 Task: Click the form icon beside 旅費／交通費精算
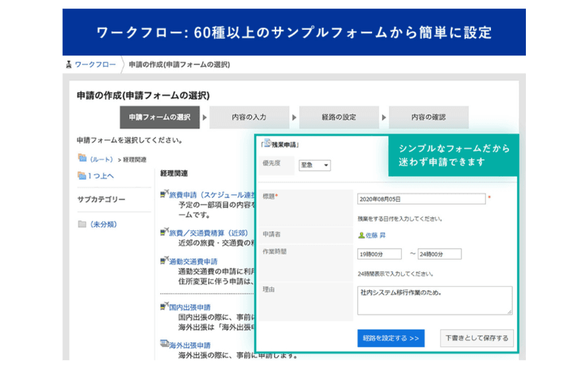point(165,232)
